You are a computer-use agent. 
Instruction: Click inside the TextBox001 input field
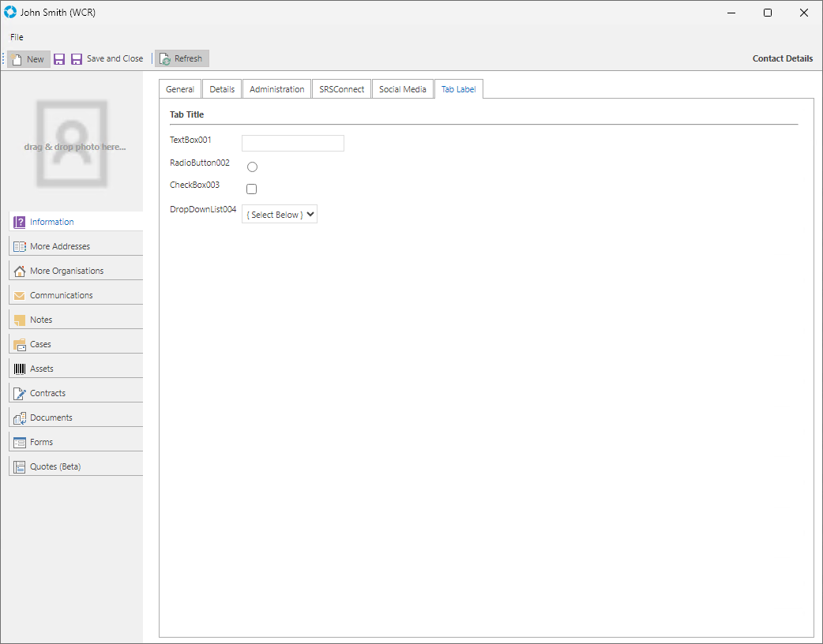pos(292,143)
